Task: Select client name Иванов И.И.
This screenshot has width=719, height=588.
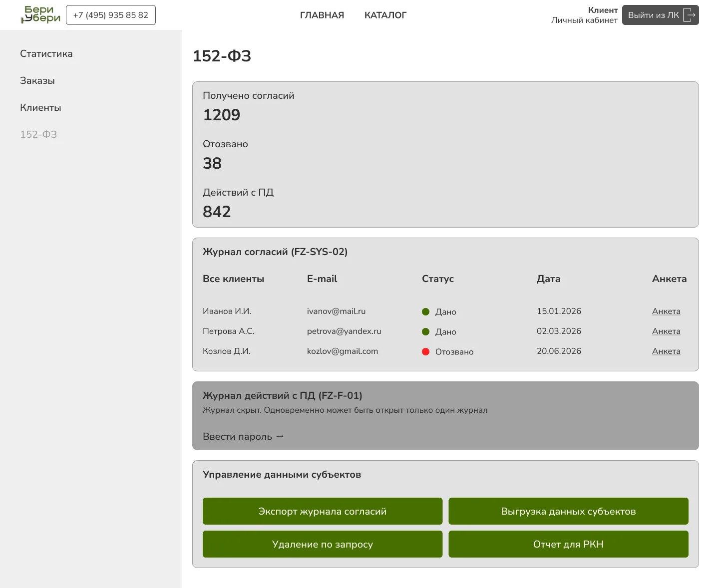Action: [227, 311]
